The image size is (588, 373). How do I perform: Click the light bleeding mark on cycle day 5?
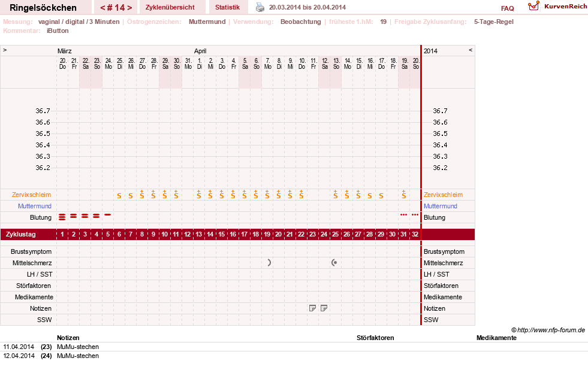[x=108, y=214]
